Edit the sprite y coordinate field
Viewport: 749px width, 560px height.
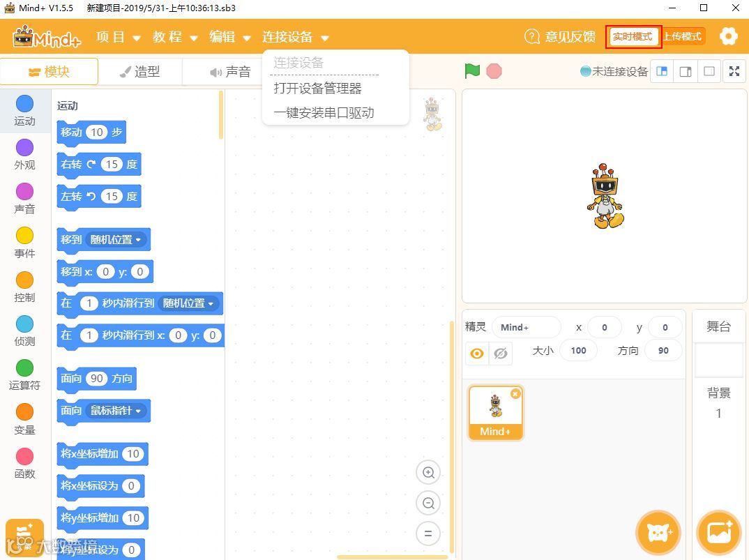click(x=665, y=327)
